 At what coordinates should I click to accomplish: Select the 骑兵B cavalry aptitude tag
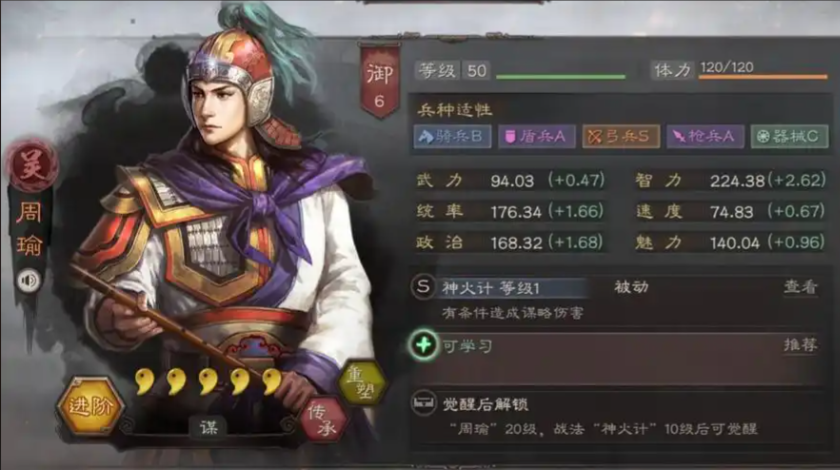pos(453,136)
